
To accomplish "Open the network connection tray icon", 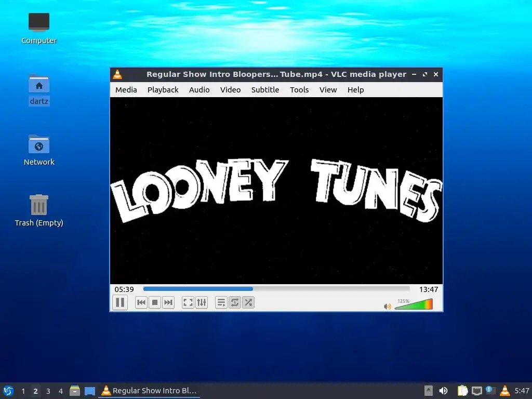I will [x=477, y=391].
